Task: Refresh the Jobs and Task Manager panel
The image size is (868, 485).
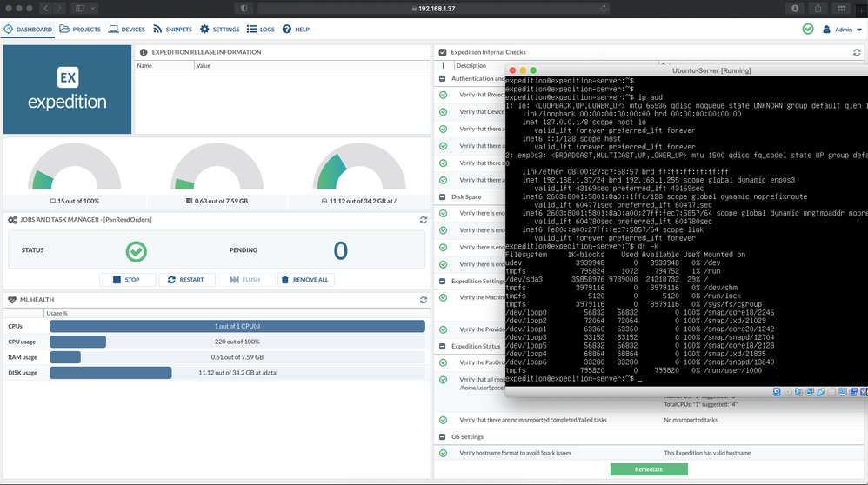Action: [424, 220]
